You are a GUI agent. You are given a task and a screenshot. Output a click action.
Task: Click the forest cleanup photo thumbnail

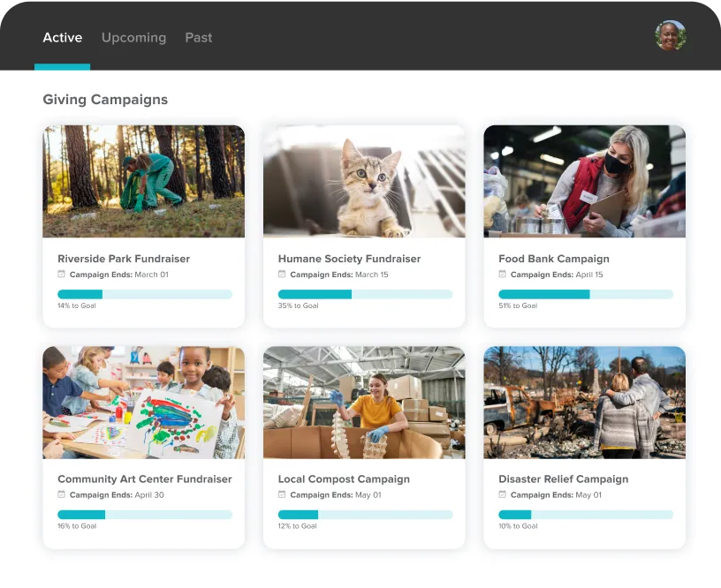144,182
